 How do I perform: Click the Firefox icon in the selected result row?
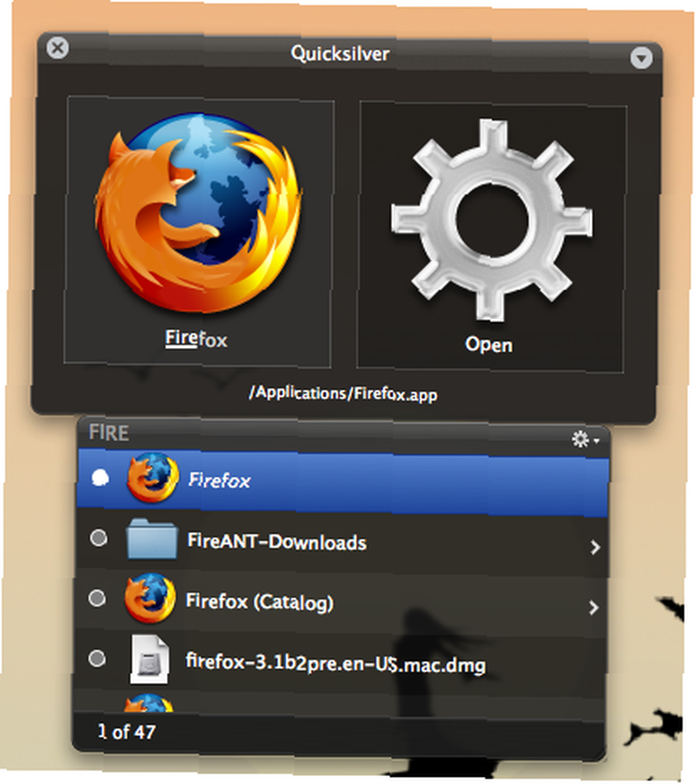click(x=152, y=477)
